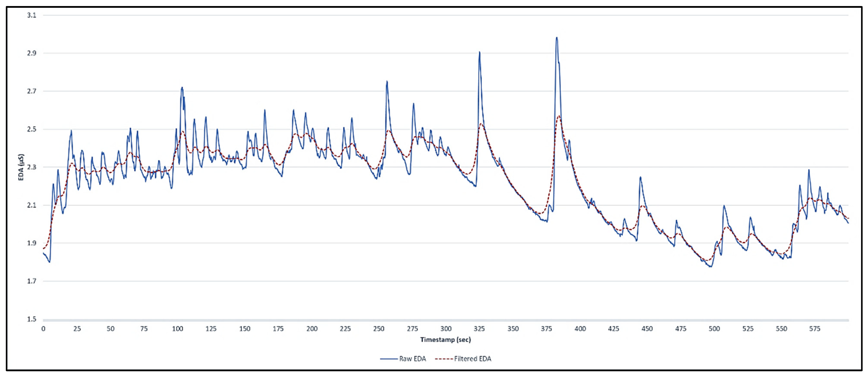
Task: Click the 575 x-axis tick label
Action: pos(815,329)
